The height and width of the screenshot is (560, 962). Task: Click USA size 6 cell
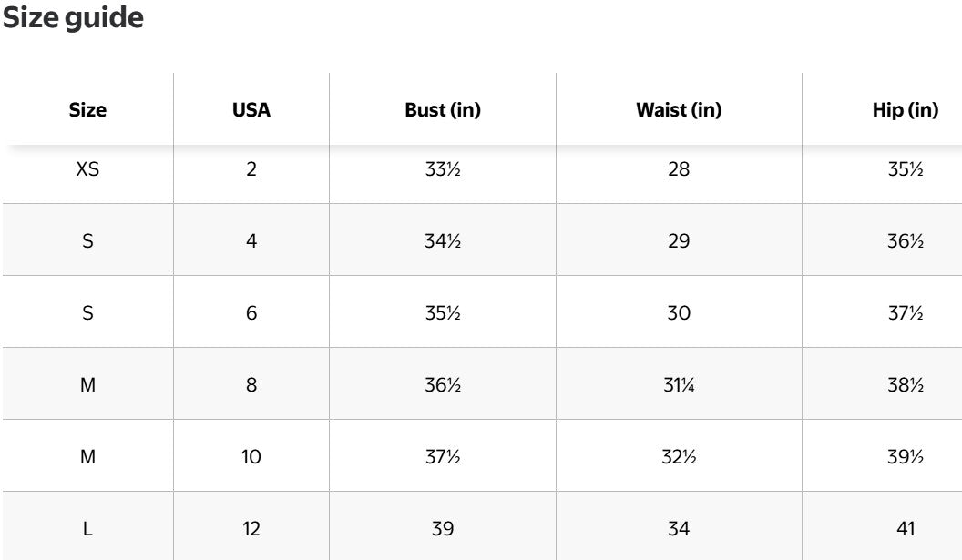coord(251,312)
